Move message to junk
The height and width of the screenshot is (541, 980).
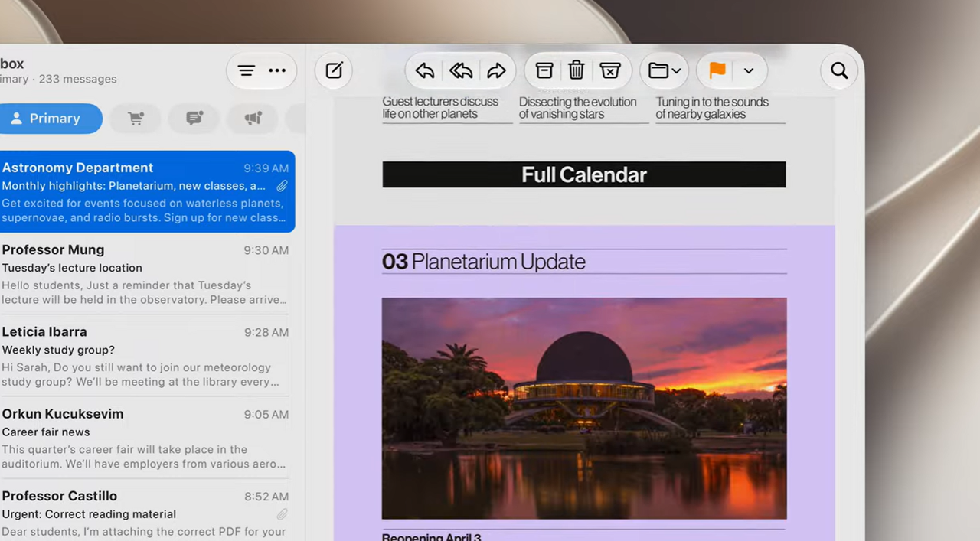[x=610, y=70]
